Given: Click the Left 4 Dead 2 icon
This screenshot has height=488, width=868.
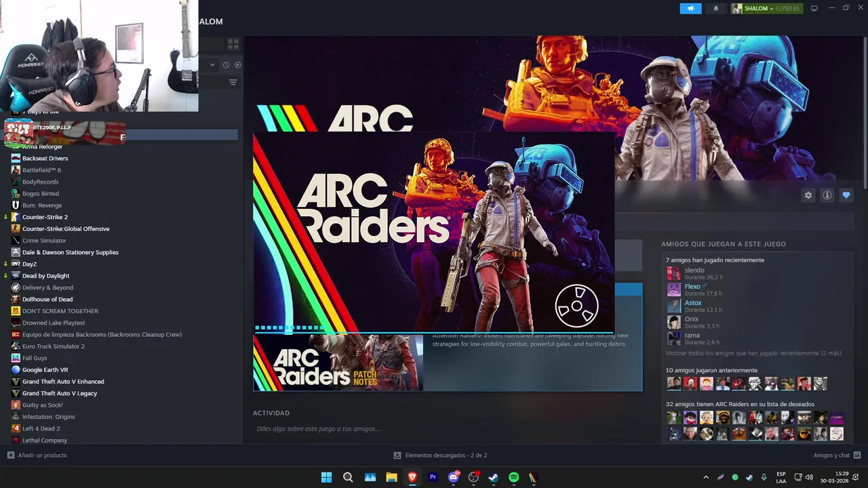Looking at the screenshot, I should (16, 428).
